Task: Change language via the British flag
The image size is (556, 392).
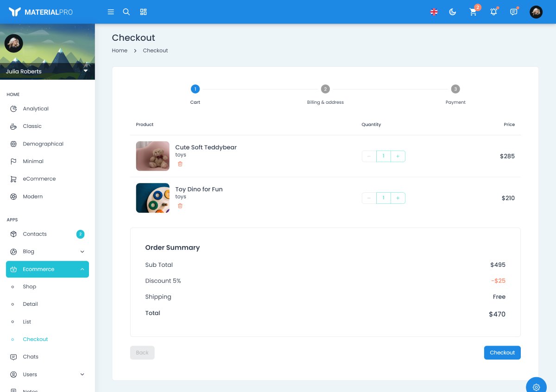Action: [x=434, y=12]
